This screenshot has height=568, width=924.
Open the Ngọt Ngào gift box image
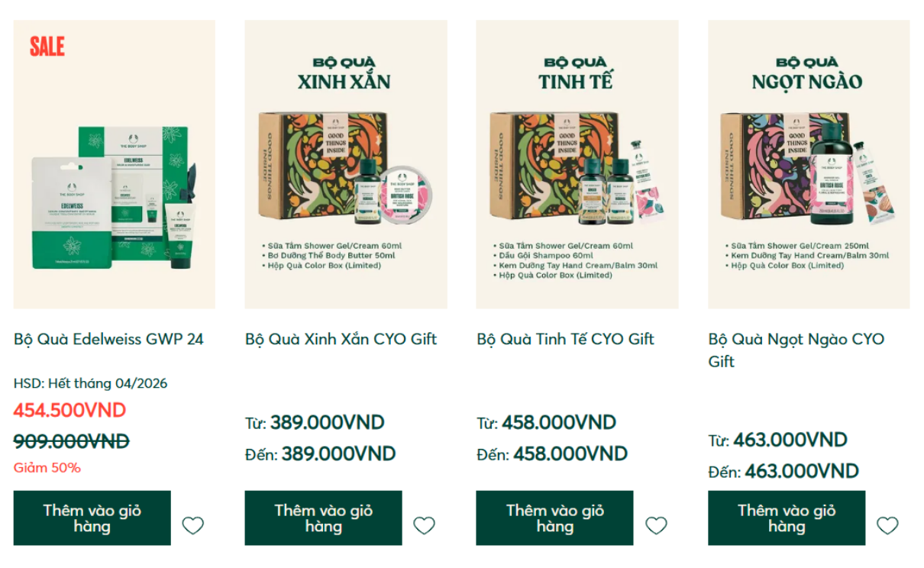coord(809,164)
